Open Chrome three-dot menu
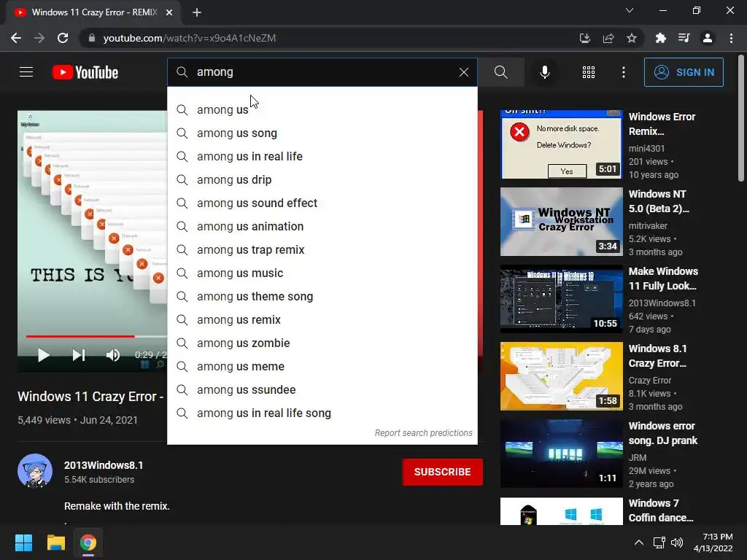The image size is (747, 560). [731, 38]
